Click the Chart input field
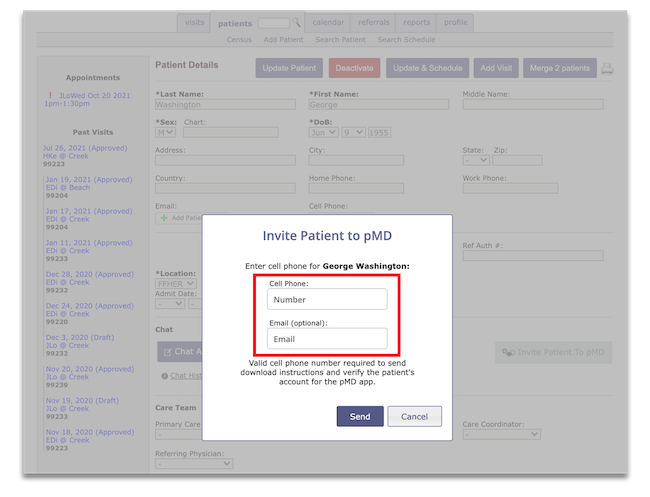 click(x=230, y=132)
